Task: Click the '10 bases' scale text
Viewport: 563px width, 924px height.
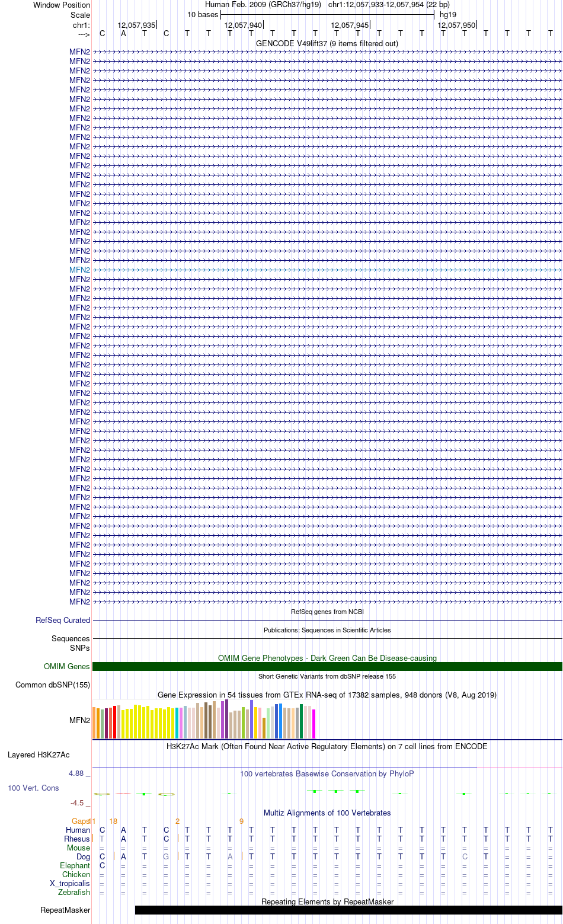Action: pyautogui.click(x=203, y=14)
